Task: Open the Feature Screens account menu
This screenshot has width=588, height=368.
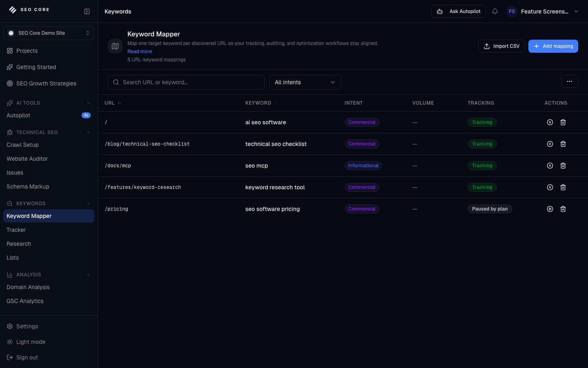Action: tap(543, 11)
